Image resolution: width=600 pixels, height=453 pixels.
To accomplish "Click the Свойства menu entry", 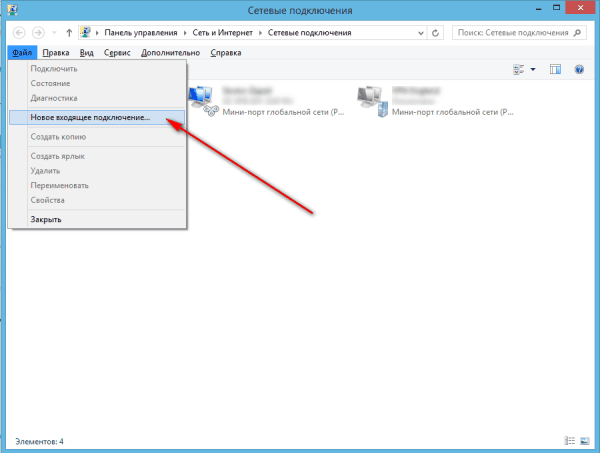I will [x=97, y=200].
